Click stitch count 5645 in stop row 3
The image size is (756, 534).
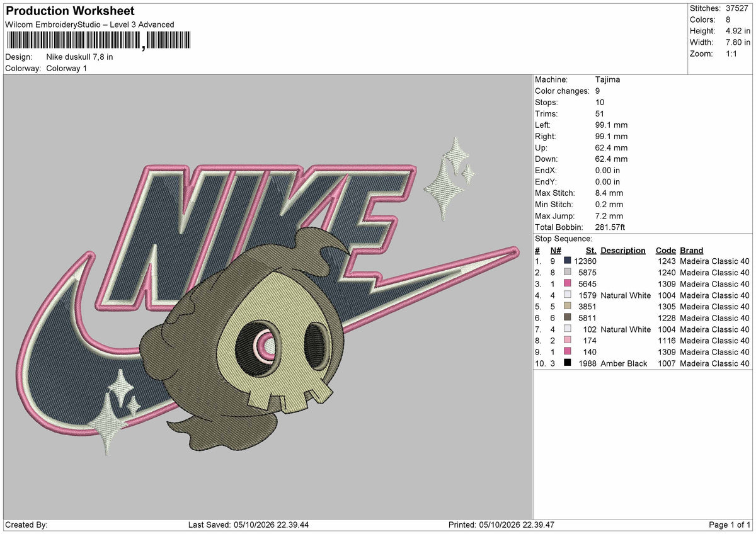587,284
